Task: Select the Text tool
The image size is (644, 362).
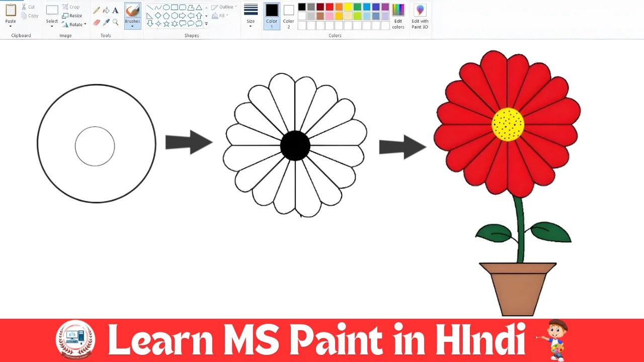Action: tap(116, 10)
